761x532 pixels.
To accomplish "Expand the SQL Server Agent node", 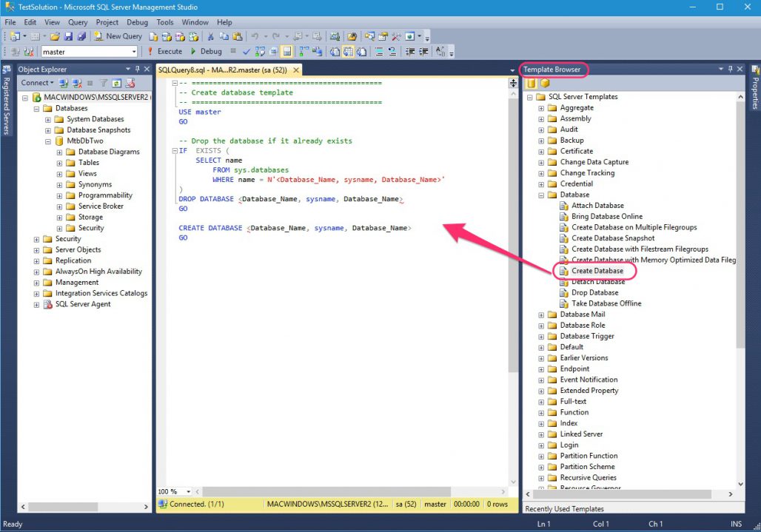I will (x=36, y=305).
